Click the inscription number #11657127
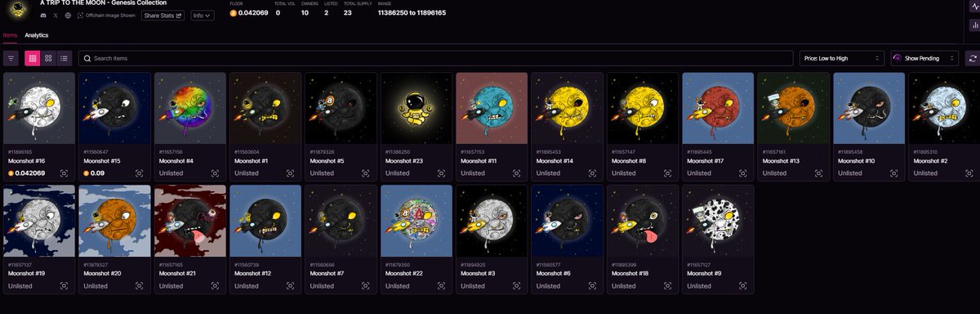980x314 pixels. (x=700, y=265)
